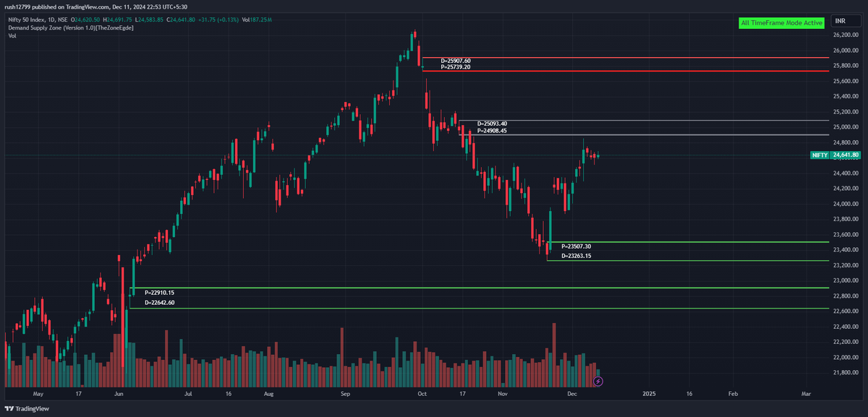868x417 pixels.
Task: Click the Sep label on time axis
Action: click(x=345, y=395)
